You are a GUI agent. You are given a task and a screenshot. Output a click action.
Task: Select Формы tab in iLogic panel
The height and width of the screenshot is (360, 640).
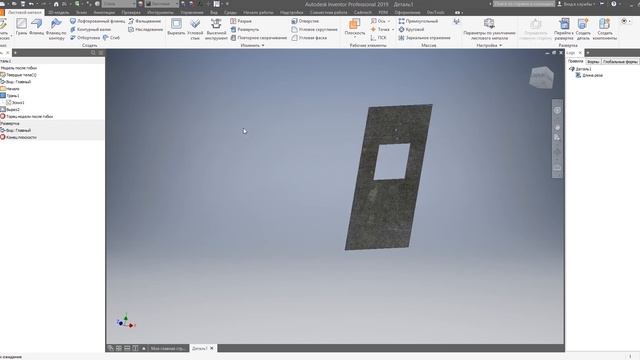(593, 62)
